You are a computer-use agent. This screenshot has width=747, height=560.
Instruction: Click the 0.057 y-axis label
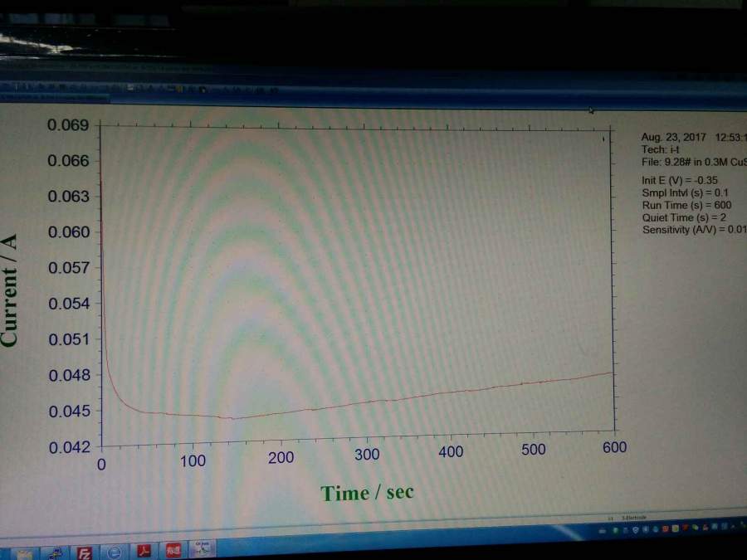click(69, 268)
